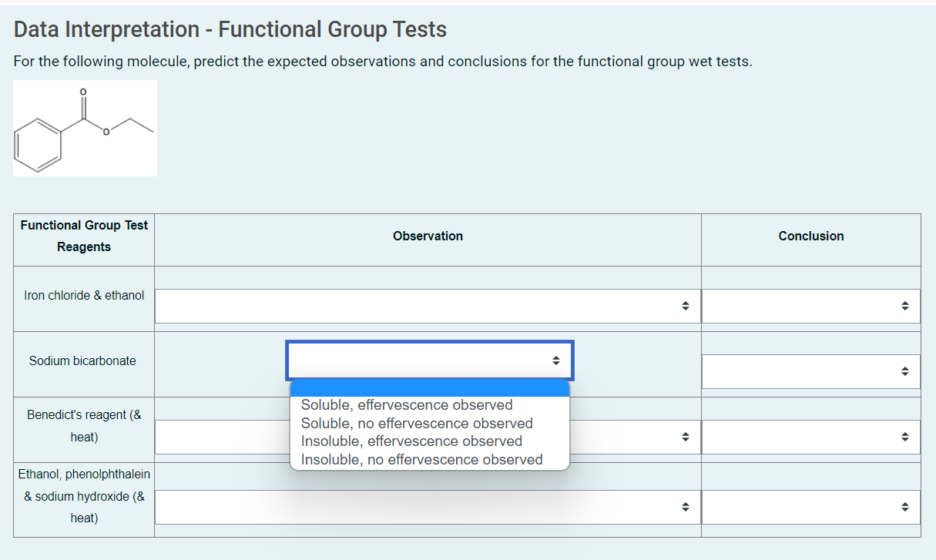
Task: Open the Iron chloride conclusion dropdown
Action: tap(810, 306)
